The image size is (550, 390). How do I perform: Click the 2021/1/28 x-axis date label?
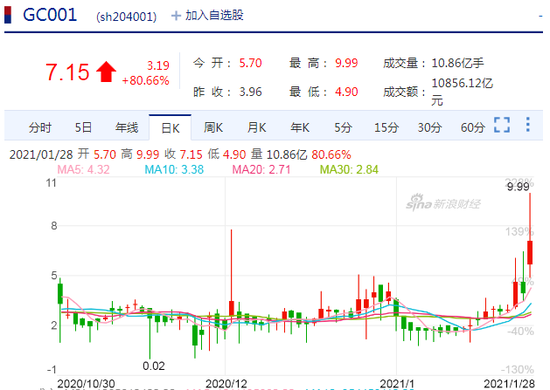pos(509,384)
